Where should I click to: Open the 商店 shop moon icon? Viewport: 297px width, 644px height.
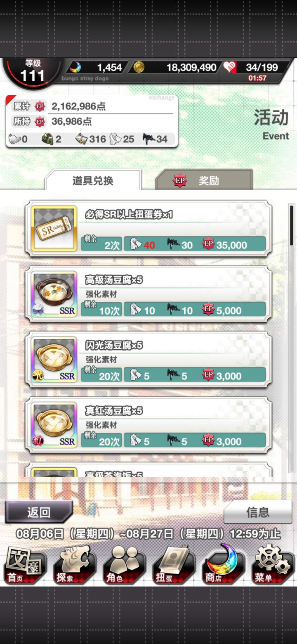pos(223,565)
